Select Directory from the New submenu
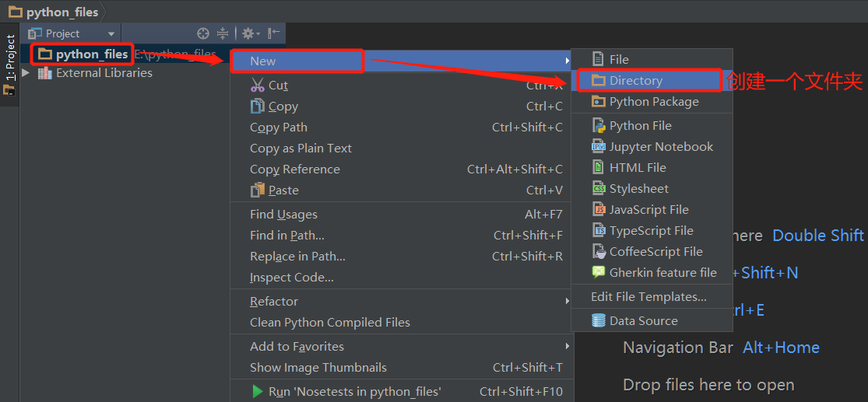Image resolution: width=868 pixels, height=402 pixels. [x=636, y=81]
